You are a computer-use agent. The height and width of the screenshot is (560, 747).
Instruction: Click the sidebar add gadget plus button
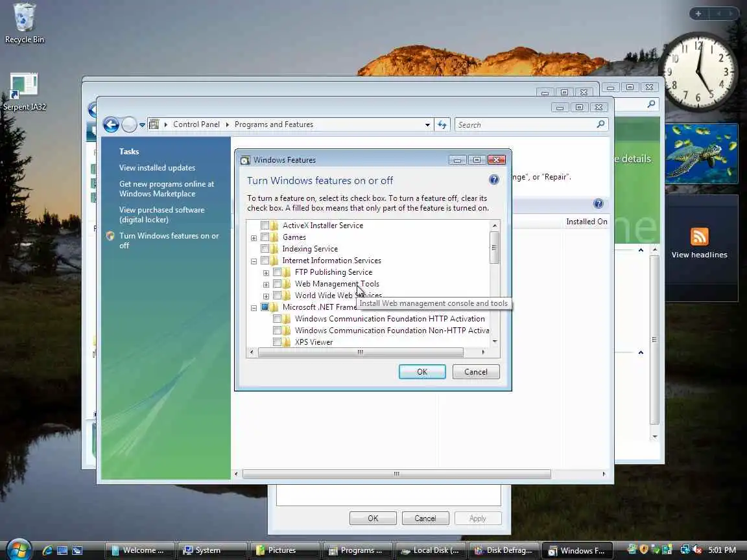(x=698, y=14)
